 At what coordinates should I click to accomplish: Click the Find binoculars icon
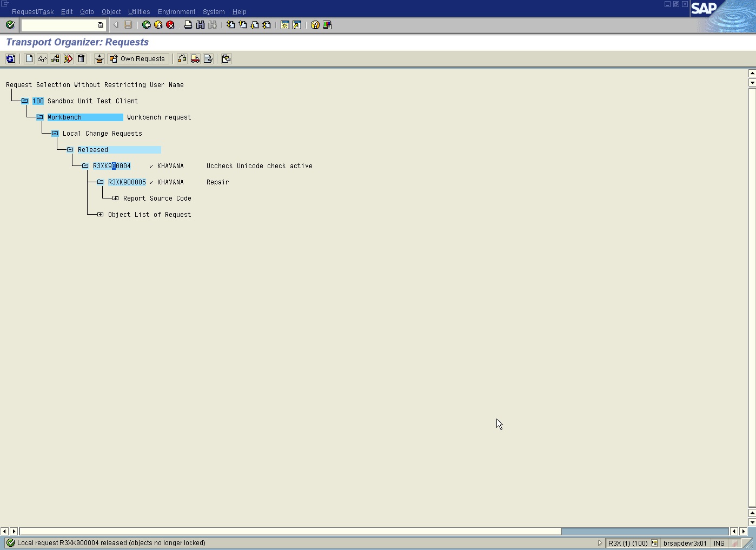coord(200,25)
